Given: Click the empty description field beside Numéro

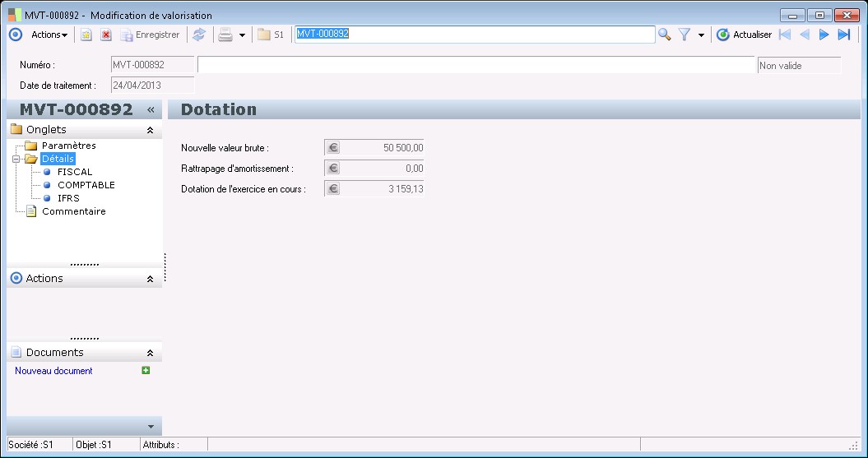Looking at the screenshot, I should click(x=476, y=65).
